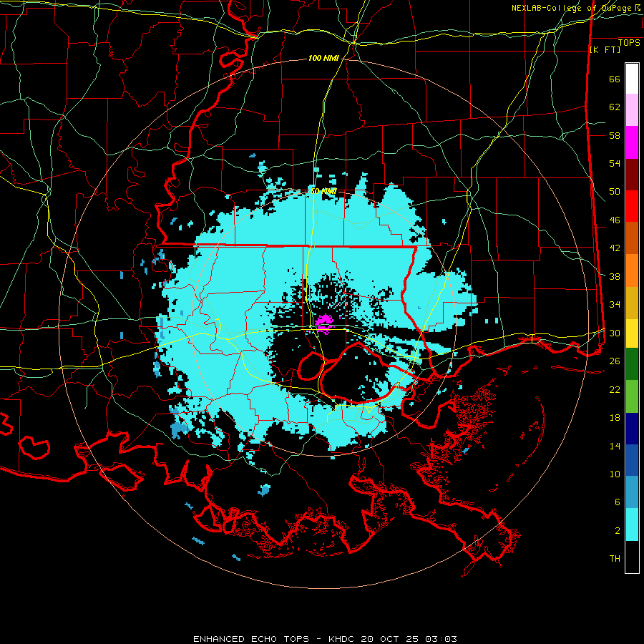Click the navy 22 kft legend swatch
The image size is (644, 644).
(632, 429)
